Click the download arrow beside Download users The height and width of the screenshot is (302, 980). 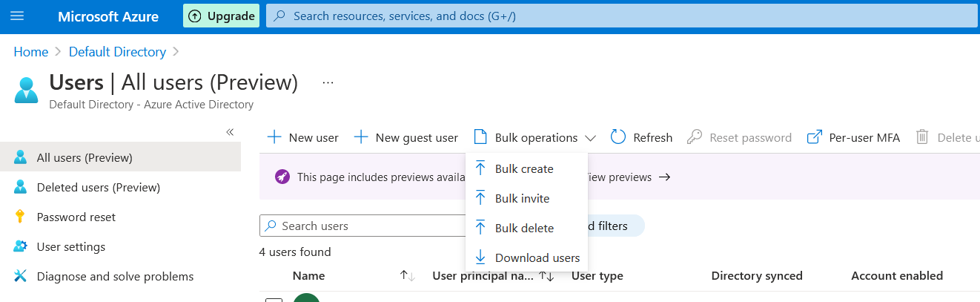[480, 257]
